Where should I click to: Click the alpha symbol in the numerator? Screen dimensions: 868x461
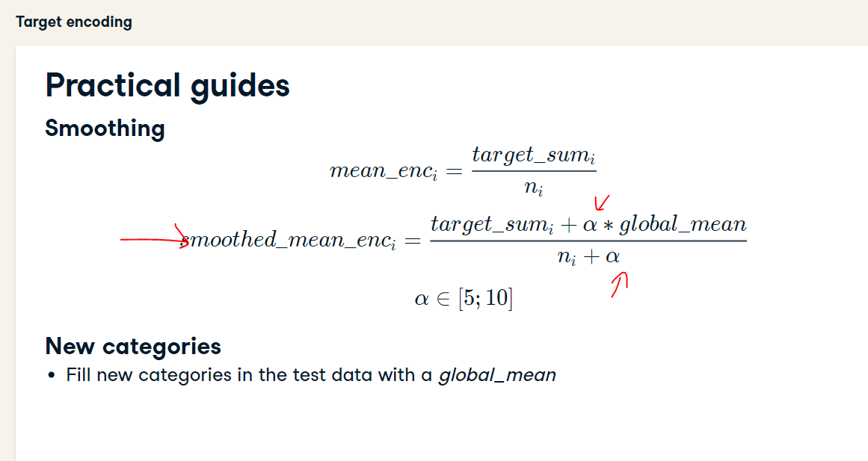tap(590, 226)
